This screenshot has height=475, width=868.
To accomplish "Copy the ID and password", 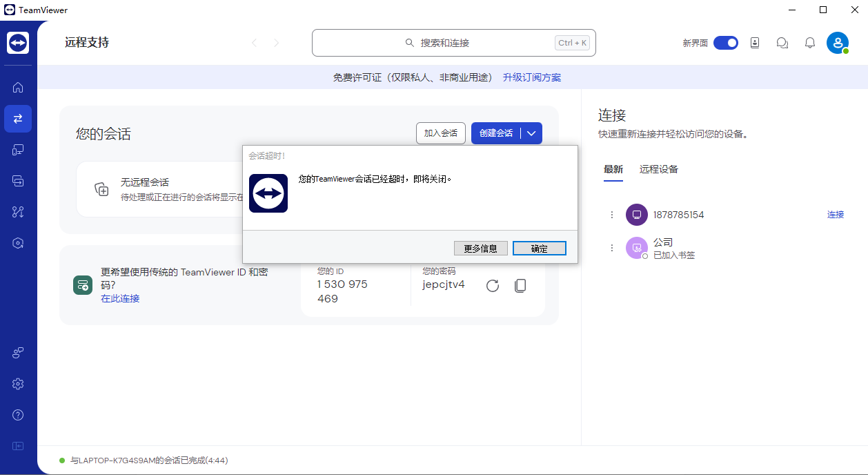I will click(x=521, y=286).
